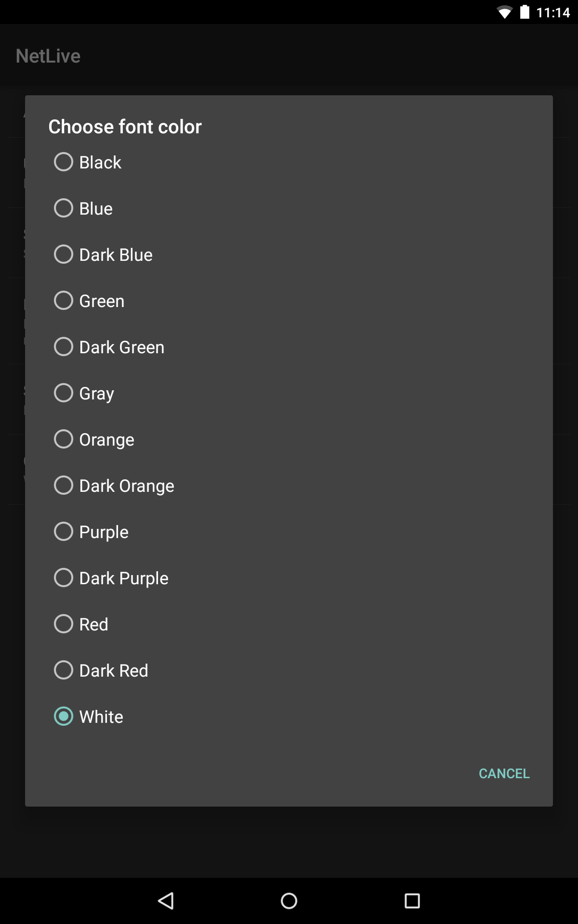The height and width of the screenshot is (924, 578).
Task: Pick Dark Orange font color
Action: 64,486
